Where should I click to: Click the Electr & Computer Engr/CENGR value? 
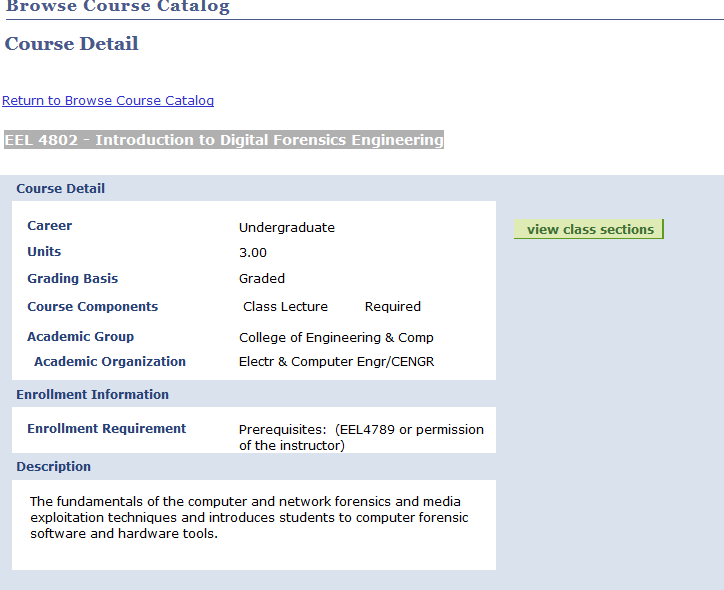click(x=336, y=362)
